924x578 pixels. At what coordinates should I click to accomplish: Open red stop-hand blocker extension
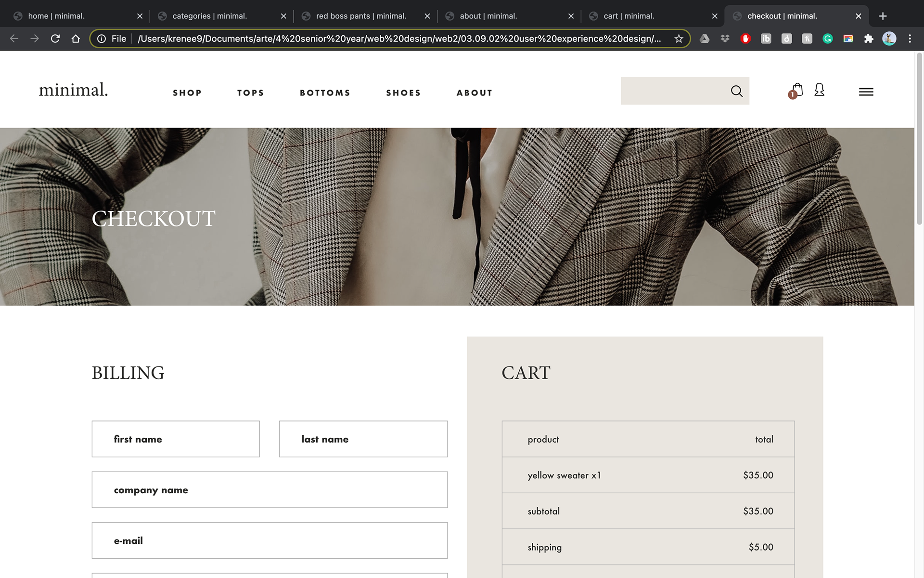(745, 39)
